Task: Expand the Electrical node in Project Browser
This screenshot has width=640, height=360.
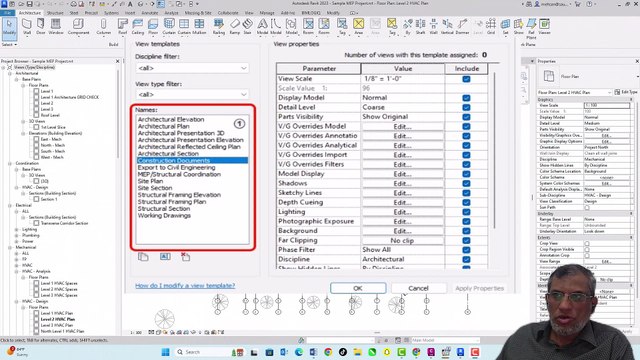Action: 10,205
